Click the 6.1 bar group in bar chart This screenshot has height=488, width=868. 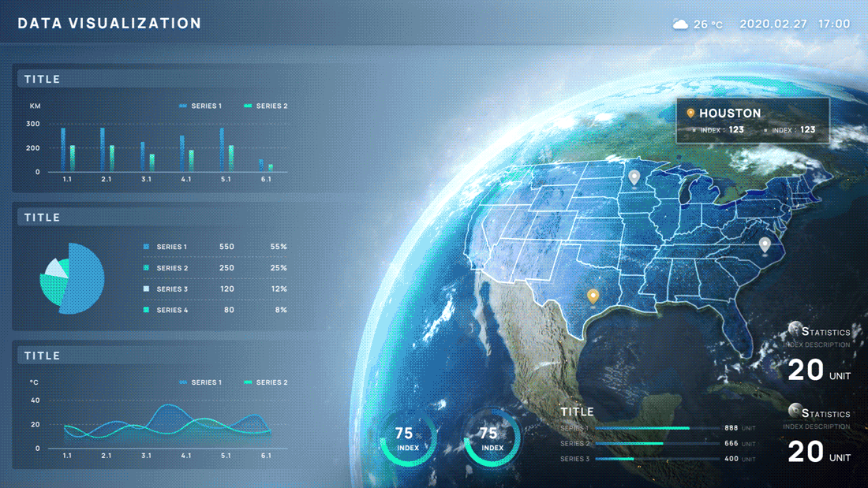(x=266, y=165)
